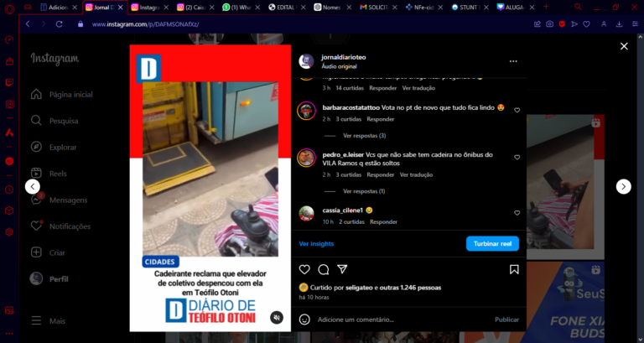Click Responder under barbaracostatattoo's comment

[x=381, y=119]
